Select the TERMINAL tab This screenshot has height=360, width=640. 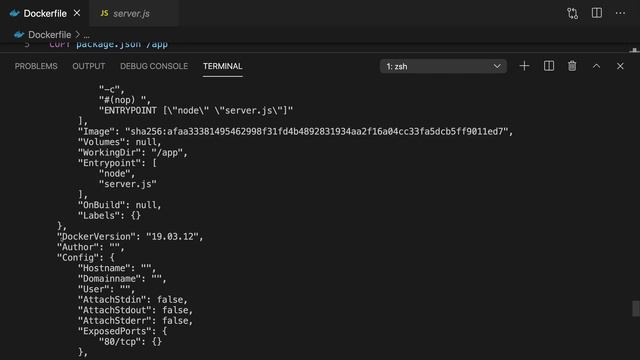(x=223, y=66)
